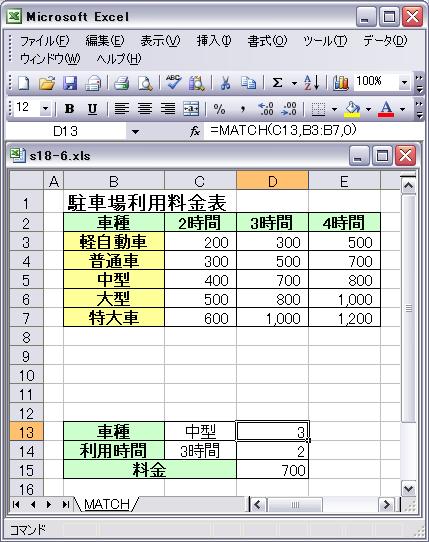This screenshot has width=429, height=542.
Task: Click the New workbook icon
Action: 24,83
